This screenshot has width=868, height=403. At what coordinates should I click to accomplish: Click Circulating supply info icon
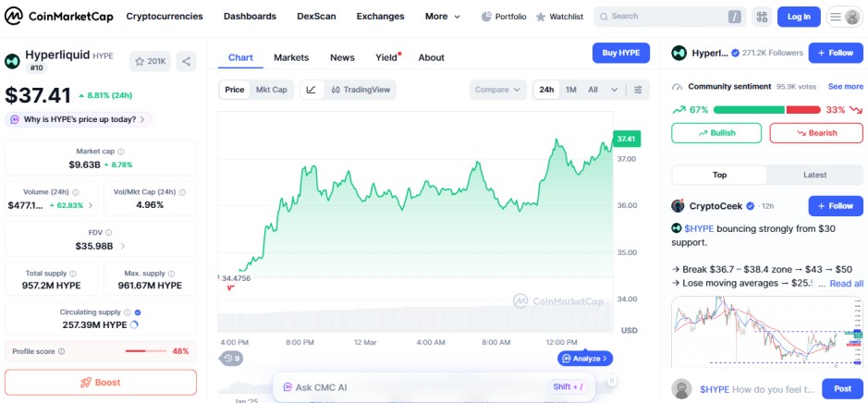click(x=128, y=312)
